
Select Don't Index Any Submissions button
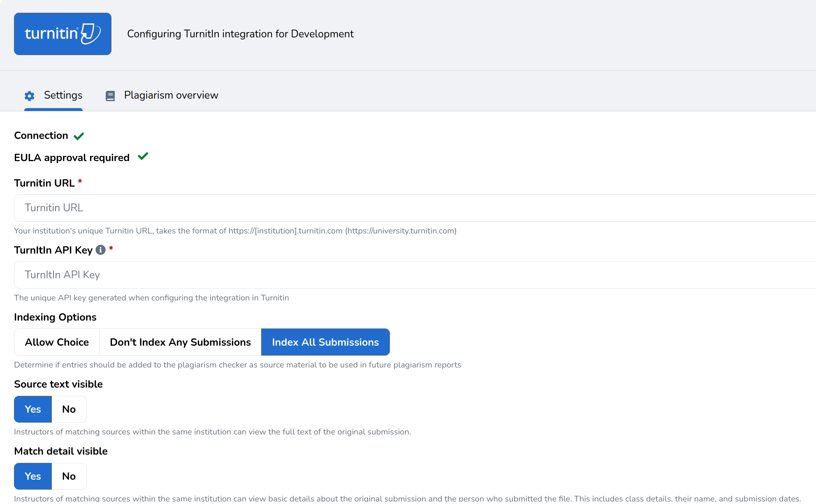pos(180,342)
